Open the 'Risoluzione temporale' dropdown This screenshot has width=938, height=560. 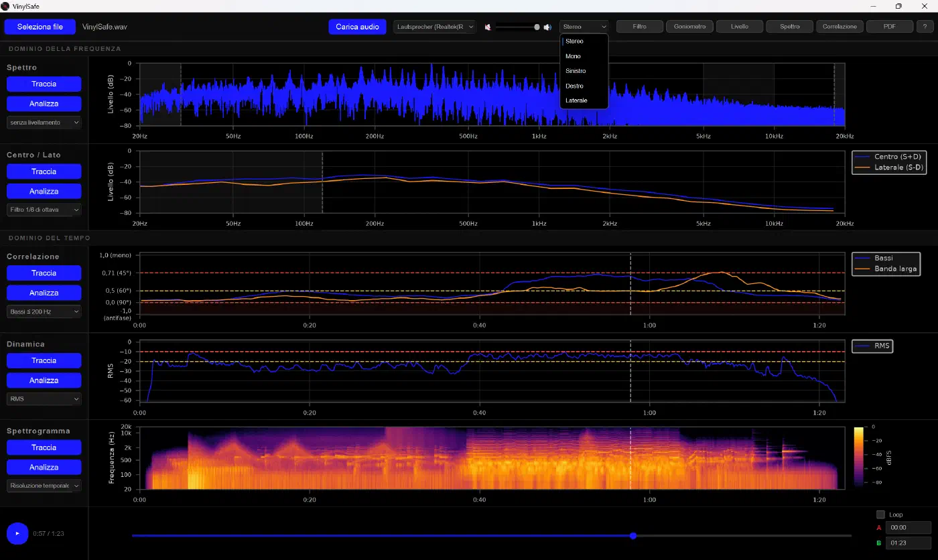44,486
